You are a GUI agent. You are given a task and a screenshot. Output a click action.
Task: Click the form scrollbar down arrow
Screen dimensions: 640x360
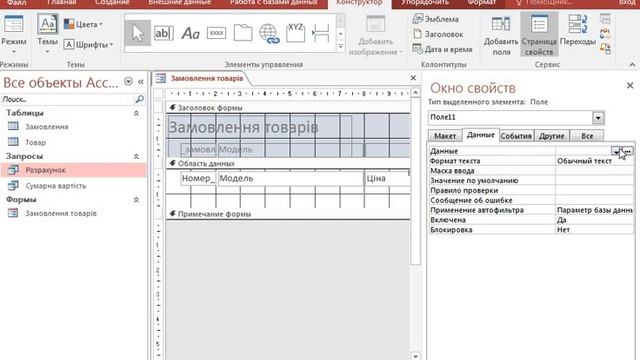point(415,356)
